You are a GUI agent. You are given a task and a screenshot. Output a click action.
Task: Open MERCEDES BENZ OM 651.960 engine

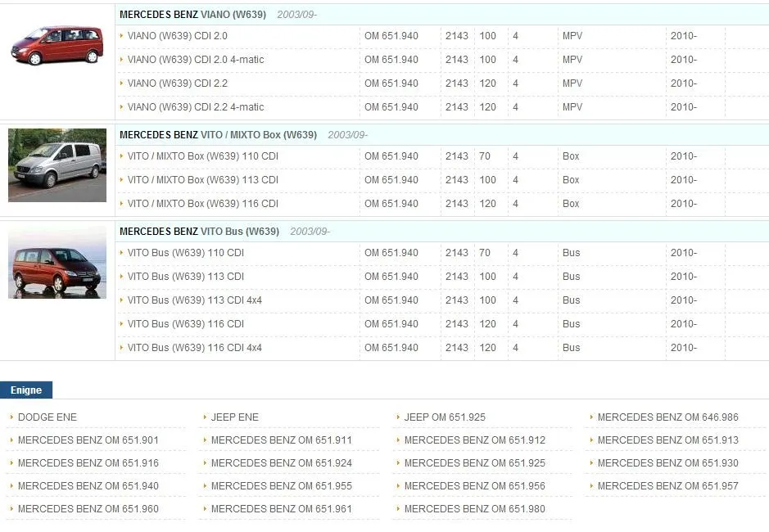tap(88, 509)
